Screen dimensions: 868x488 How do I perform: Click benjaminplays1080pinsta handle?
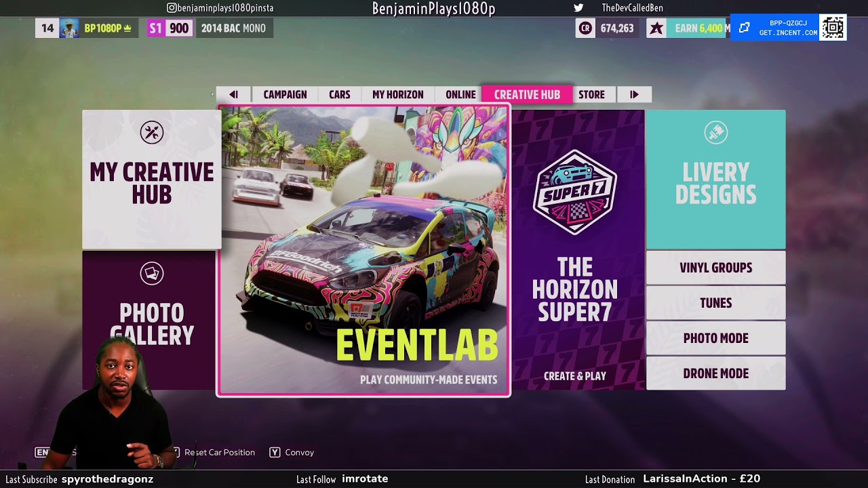coord(225,8)
